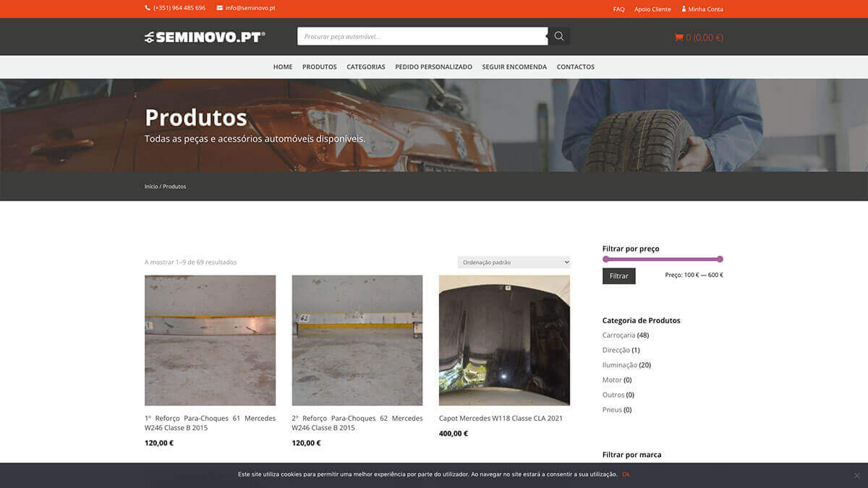Image resolution: width=868 pixels, height=488 pixels.
Task: Click the envelope email icon
Action: pyautogui.click(x=220, y=8)
